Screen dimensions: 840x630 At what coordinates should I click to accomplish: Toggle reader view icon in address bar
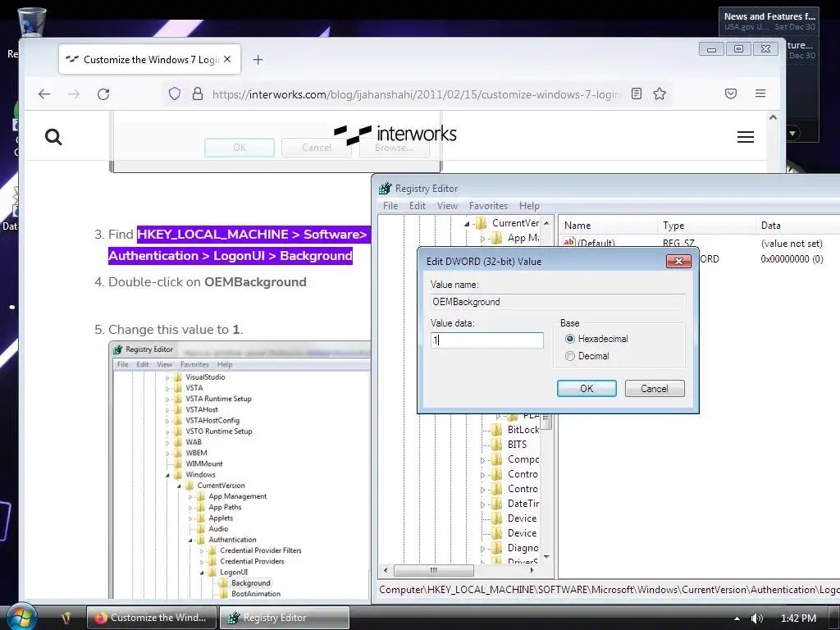pyautogui.click(x=637, y=94)
